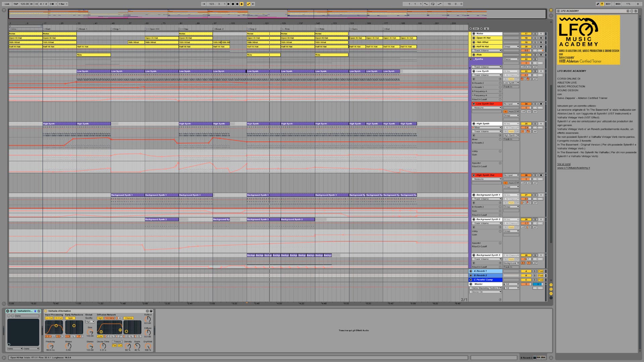Open the www.LFOMusicAcademy.it link
644x362 pixels.
[573, 168]
